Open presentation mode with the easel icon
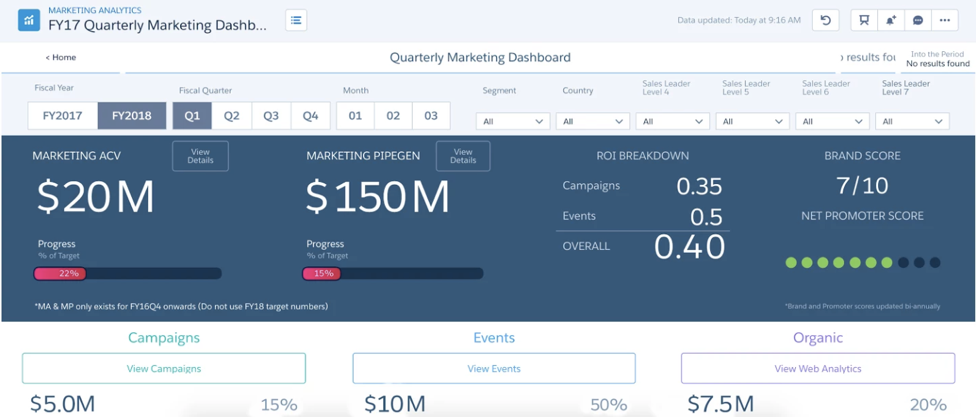976x417 pixels. [x=864, y=20]
